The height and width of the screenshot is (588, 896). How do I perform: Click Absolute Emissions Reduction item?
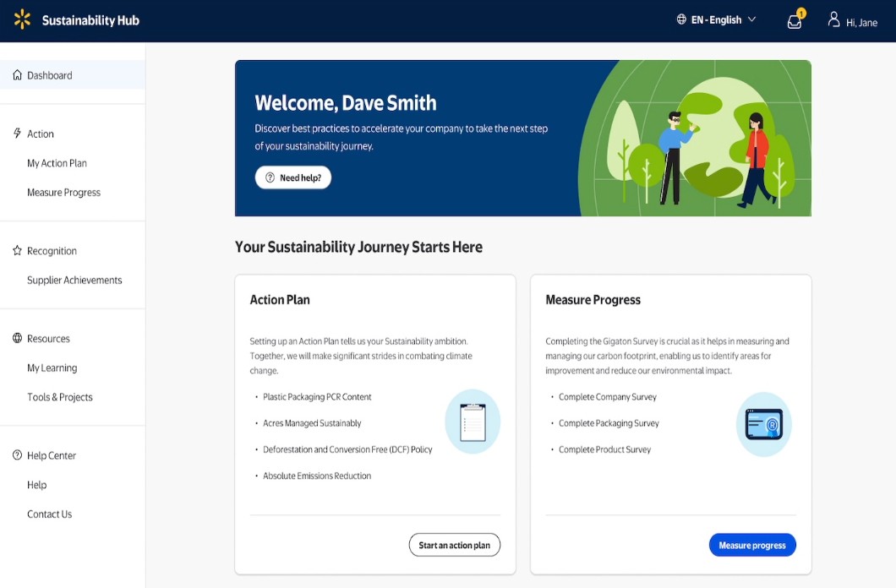pos(317,476)
